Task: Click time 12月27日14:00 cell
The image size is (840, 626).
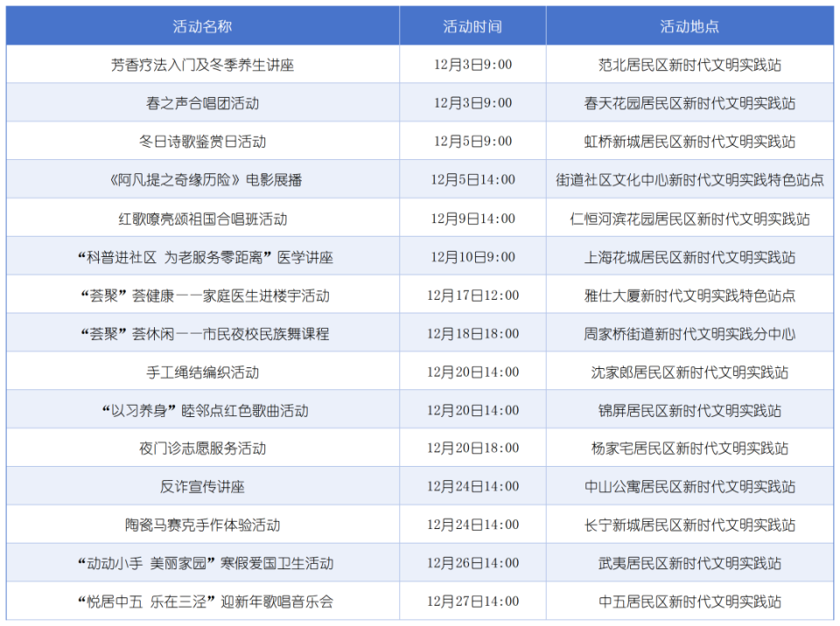Action: click(x=472, y=602)
